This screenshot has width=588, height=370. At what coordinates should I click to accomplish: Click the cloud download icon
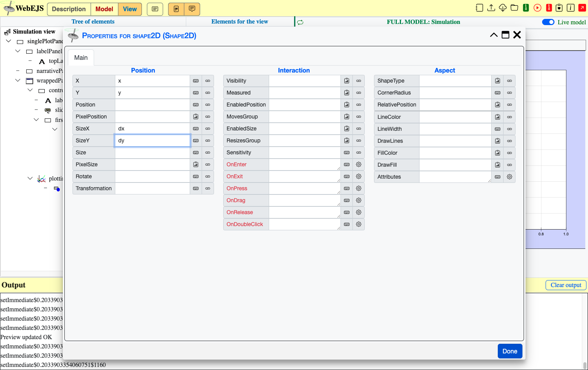pos(503,8)
